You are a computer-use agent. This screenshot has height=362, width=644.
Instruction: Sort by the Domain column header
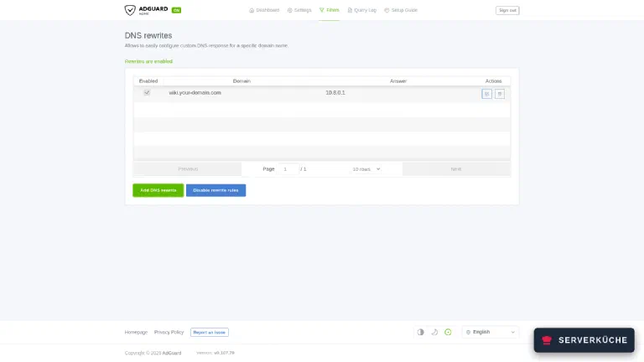[241, 81]
